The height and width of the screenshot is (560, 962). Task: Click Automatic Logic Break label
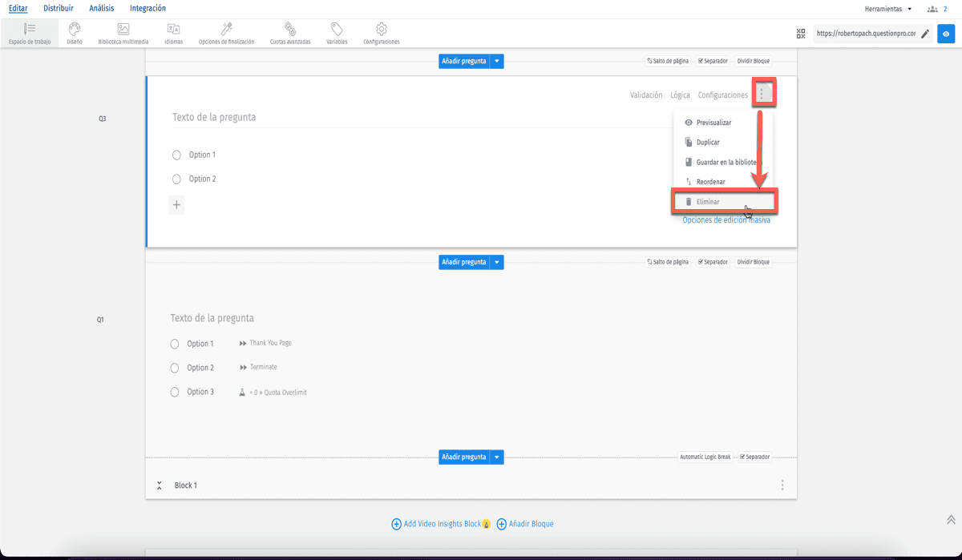click(x=705, y=457)
